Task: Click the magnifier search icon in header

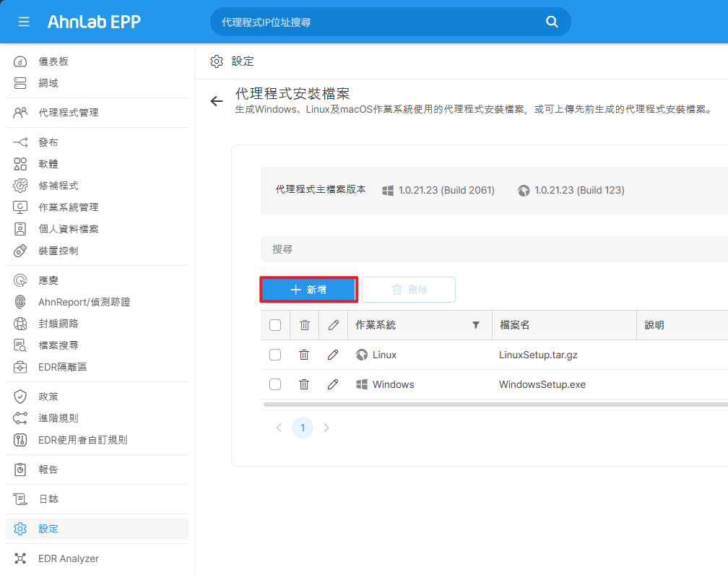Action: 552,22
